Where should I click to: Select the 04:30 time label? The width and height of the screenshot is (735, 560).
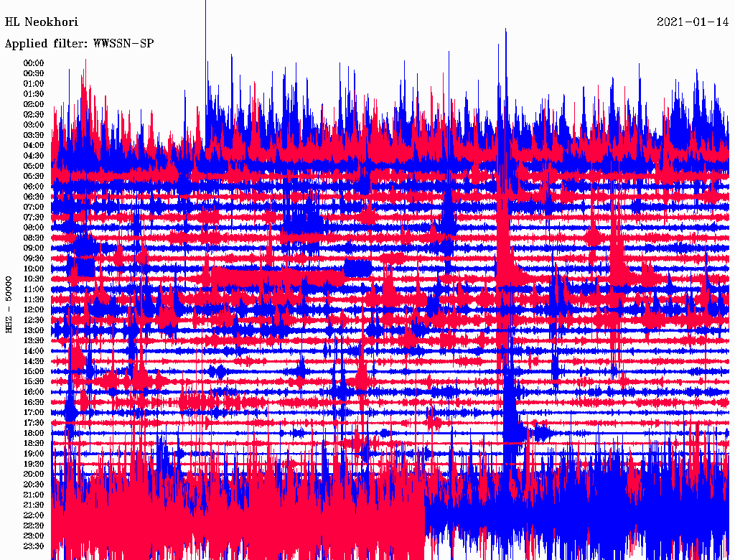pos(33,156)
